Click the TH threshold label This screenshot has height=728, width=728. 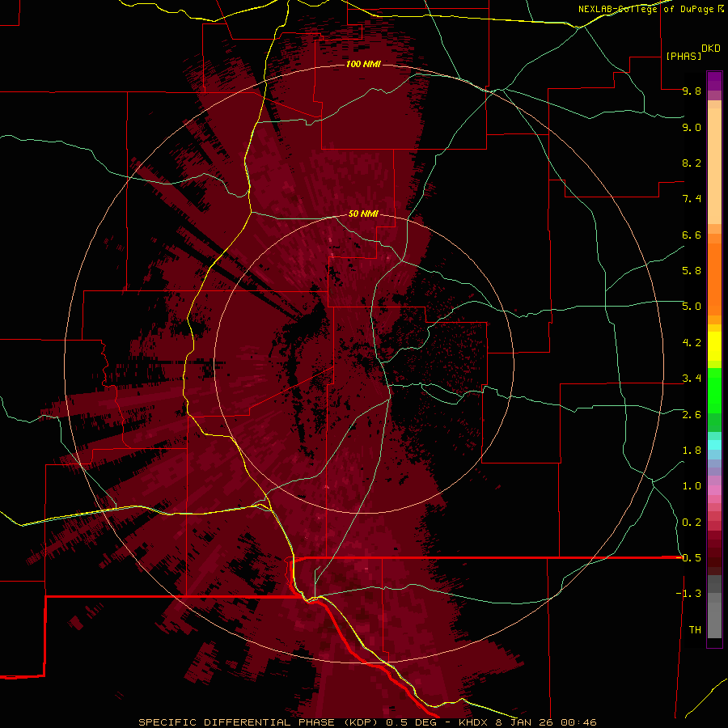(695, 630)
